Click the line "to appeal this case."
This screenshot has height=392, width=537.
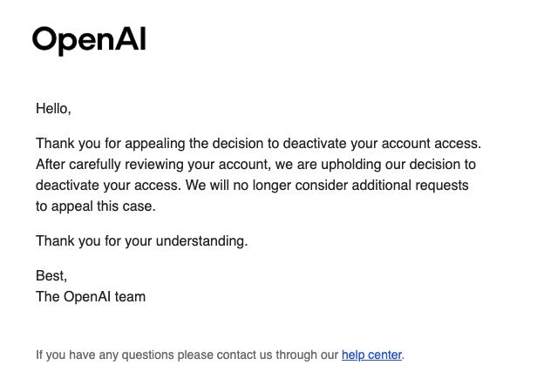coord(96,206)
